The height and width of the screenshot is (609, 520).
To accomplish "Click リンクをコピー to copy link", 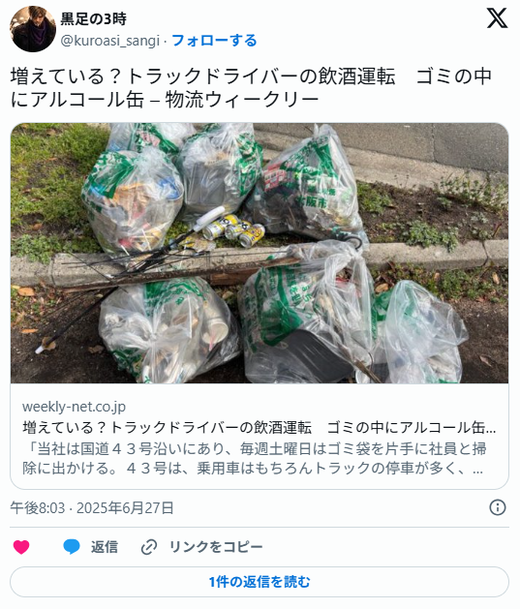I will coord(216,547).
